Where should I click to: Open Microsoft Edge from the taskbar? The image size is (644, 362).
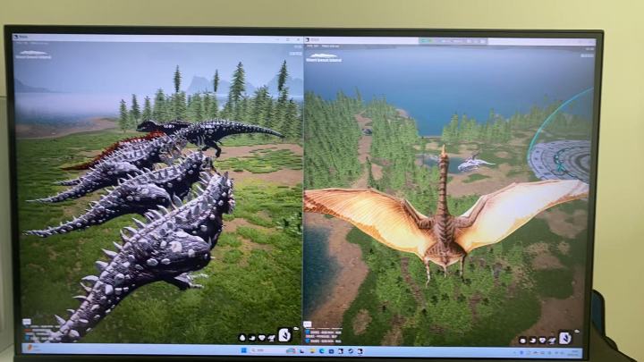(322, 351)
